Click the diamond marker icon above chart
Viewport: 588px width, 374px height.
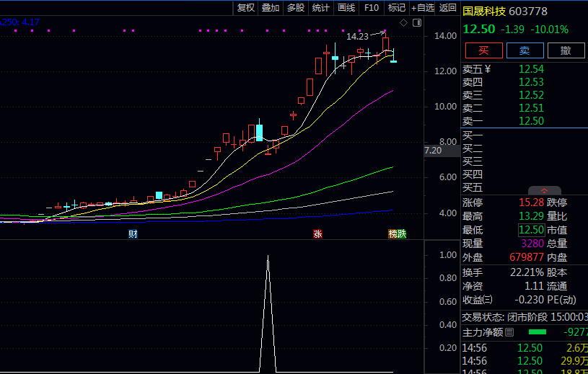pyautogui.click(x=404, y=23)
